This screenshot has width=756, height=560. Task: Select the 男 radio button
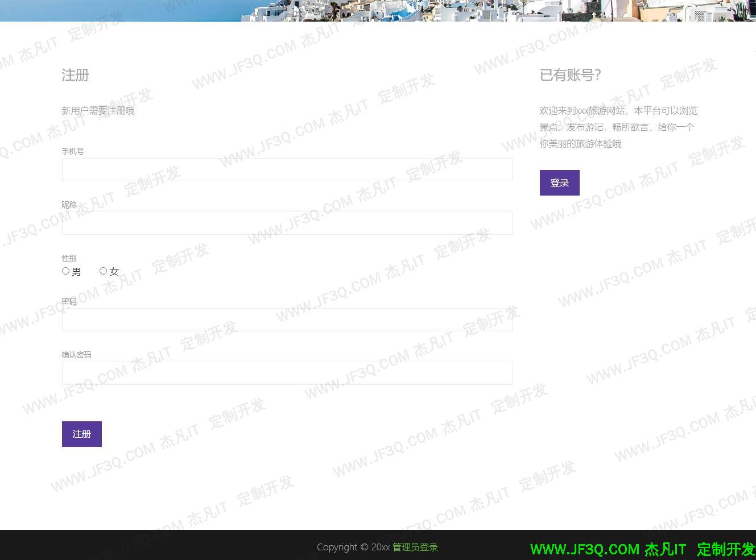tap(66, 271)
